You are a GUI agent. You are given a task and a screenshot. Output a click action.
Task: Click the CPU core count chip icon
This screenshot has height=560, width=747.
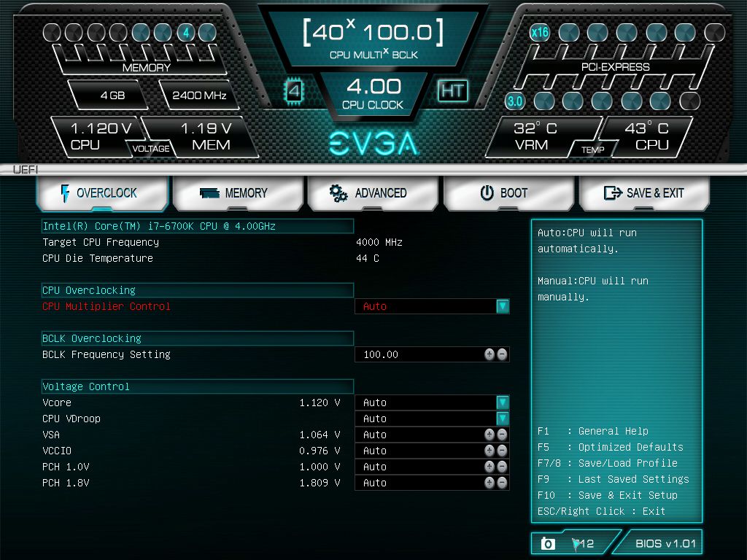294,91
